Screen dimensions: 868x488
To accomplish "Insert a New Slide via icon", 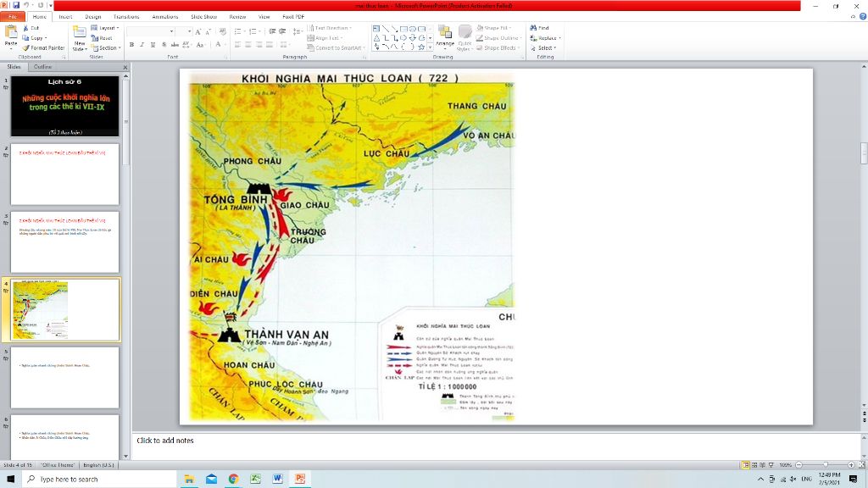I will coord(80,32).
